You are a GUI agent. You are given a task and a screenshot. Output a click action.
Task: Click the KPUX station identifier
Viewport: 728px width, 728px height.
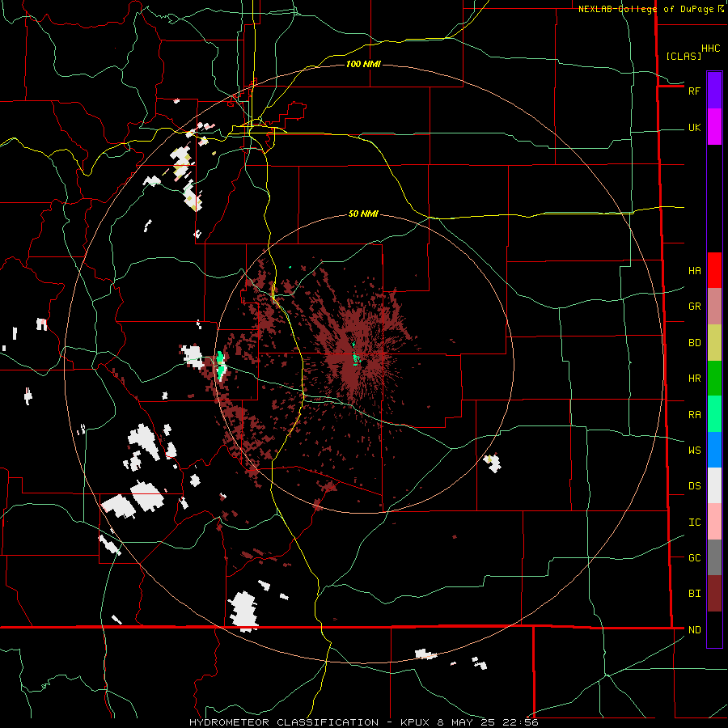(x=415, y=722)
